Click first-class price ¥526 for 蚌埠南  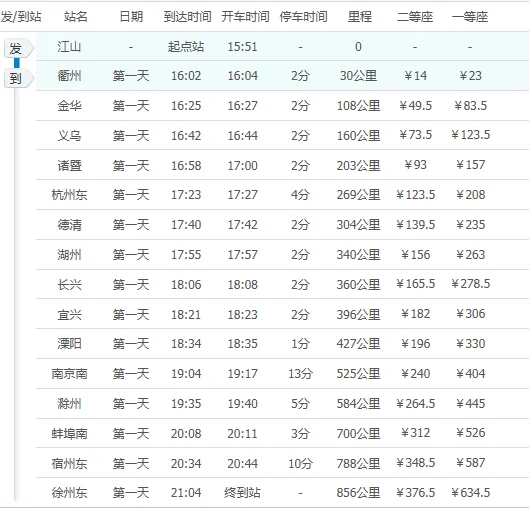(x=470, y=433)
